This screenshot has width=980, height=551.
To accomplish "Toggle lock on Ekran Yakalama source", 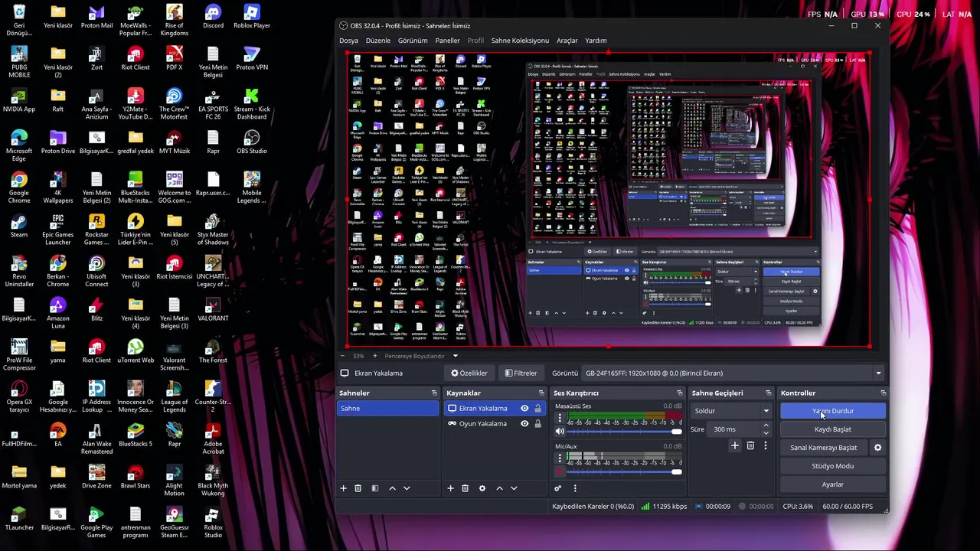I will click(x=537, y=409).
